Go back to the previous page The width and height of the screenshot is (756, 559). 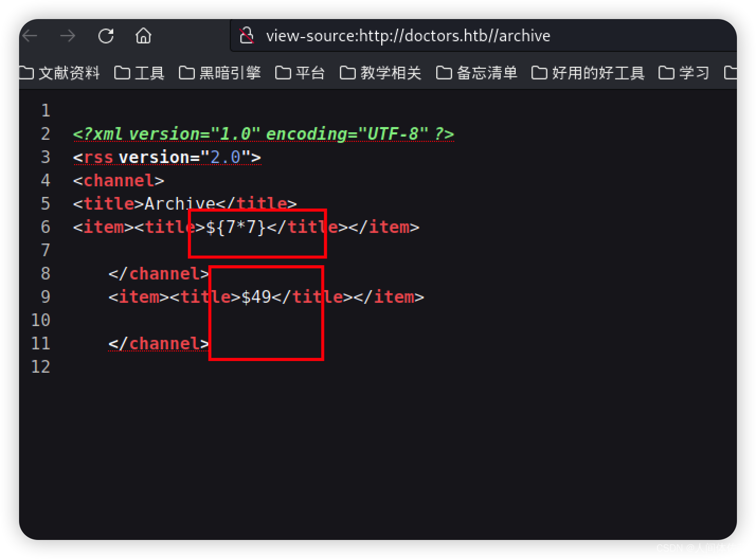click(30, 36)
